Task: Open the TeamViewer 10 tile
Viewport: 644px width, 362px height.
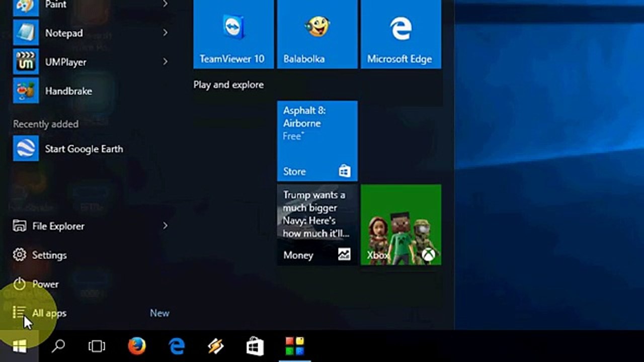Action: pos(233,34)
